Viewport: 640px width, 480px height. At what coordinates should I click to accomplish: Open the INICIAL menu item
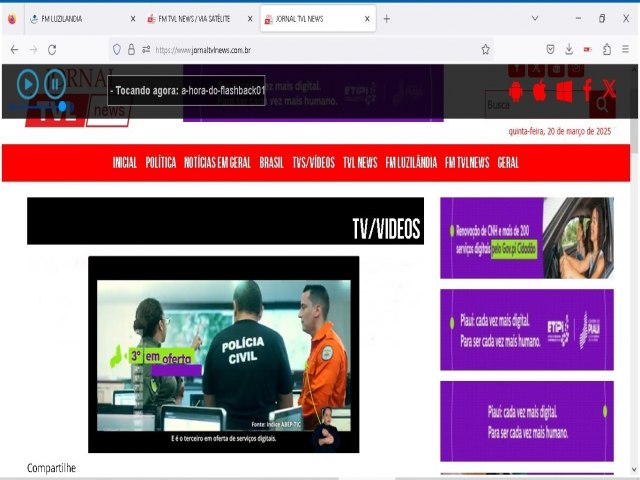click(x=125, y=163)
